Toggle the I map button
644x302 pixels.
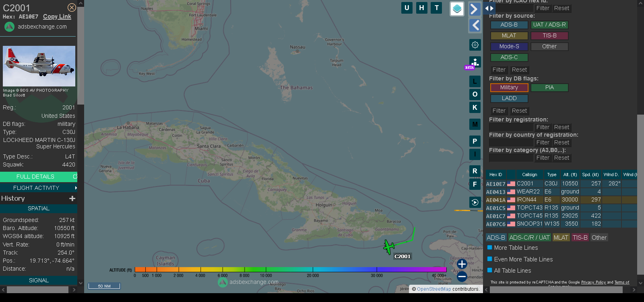pyautogui.click(x=475, y=154)
